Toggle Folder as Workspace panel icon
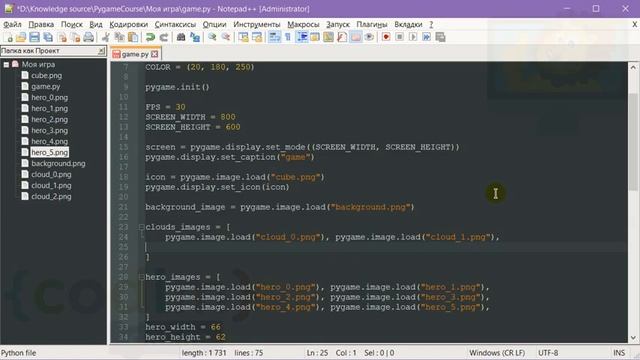 pos(356,38)
